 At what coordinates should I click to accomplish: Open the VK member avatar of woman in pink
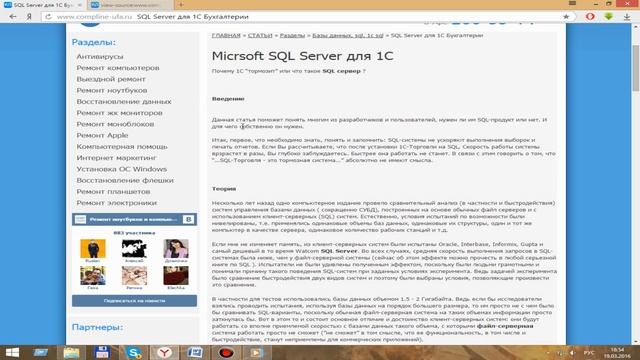point(176,249)
